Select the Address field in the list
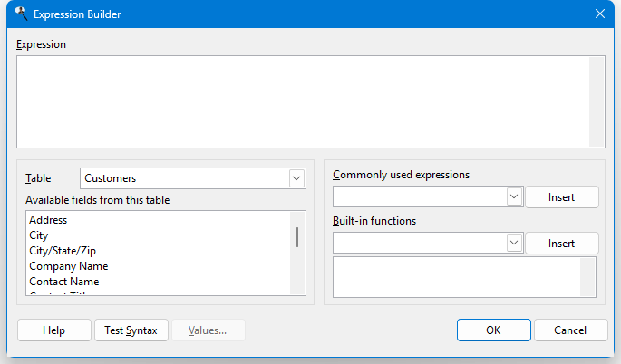The width and height of the screenshot is (621, 364). [48, 220]
